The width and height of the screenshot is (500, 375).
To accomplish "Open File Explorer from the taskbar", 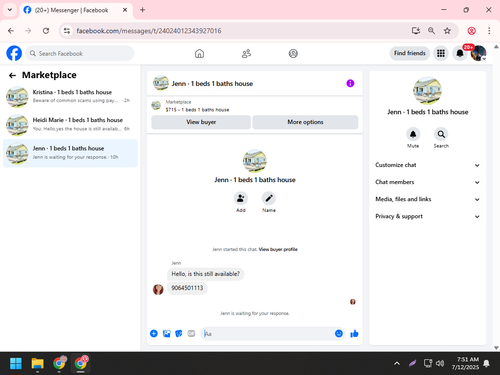I will tap(37, 363).
